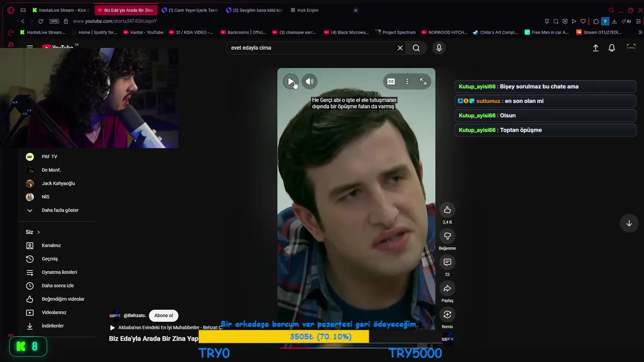Expand the bookmarks bar overflow chevron

(640, 32)
